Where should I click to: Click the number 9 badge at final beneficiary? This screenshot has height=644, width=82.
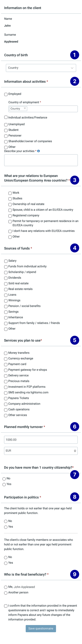click(x=75, y=574)
